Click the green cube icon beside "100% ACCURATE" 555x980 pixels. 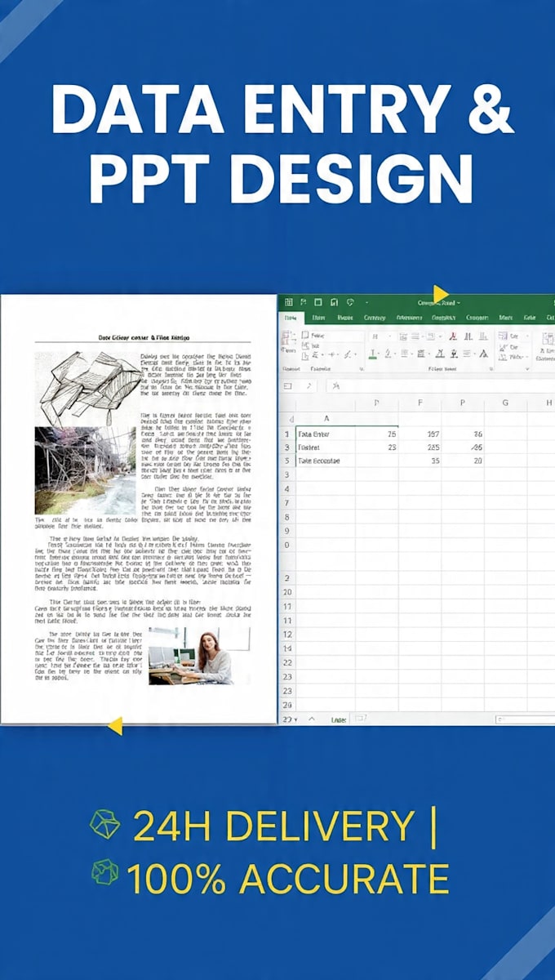point(105,873)
